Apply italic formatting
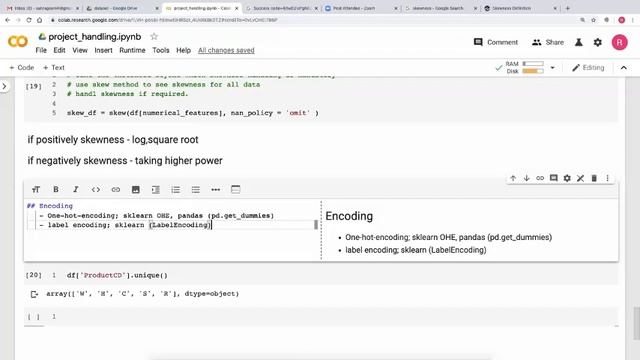The image size is (640, 360). [76, 189]
